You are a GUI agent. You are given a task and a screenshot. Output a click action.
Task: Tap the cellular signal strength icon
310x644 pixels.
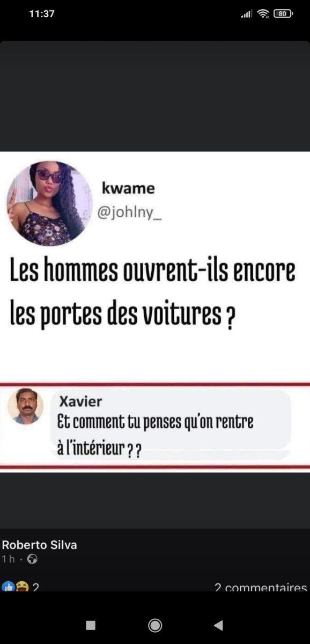point(246,14)
